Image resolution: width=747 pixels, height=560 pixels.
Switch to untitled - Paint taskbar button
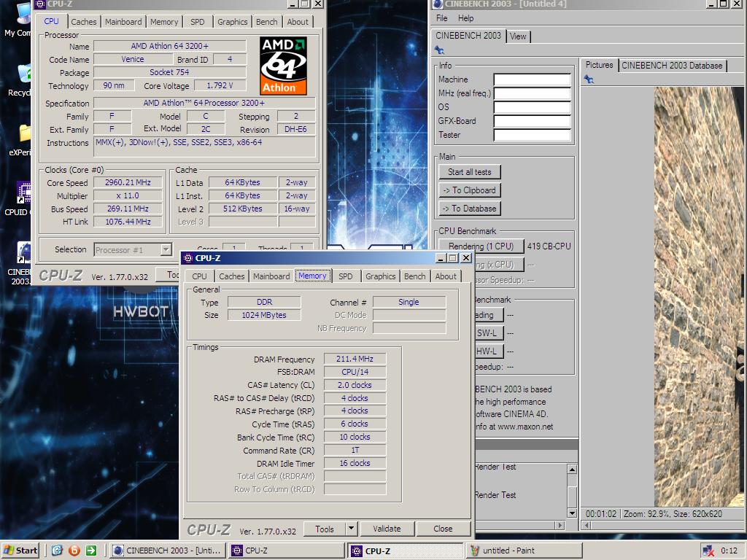pos(524,551)
